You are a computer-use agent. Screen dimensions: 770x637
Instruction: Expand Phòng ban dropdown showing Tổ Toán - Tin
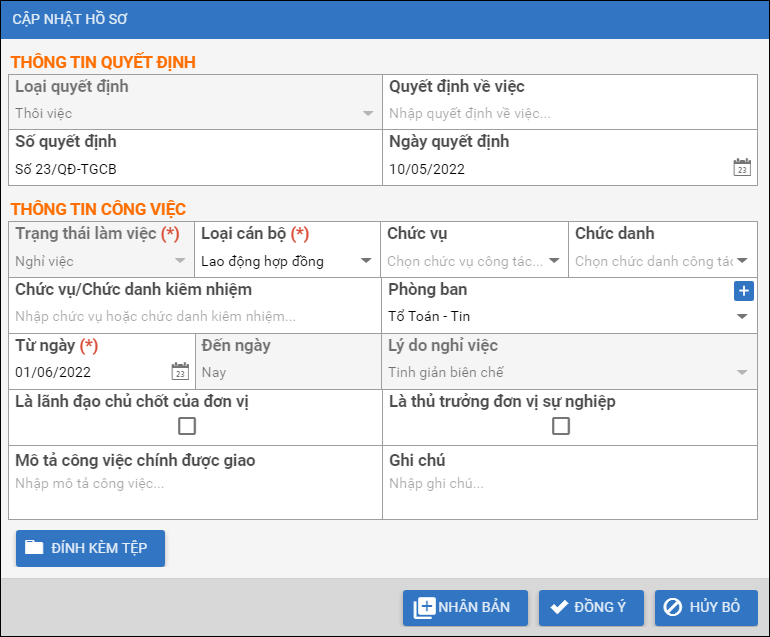(742, 317)
